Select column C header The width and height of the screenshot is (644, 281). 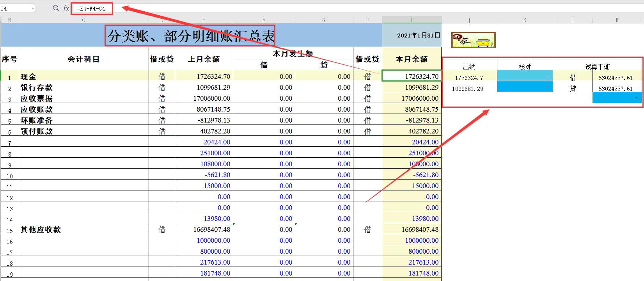[x=83, y=20]
